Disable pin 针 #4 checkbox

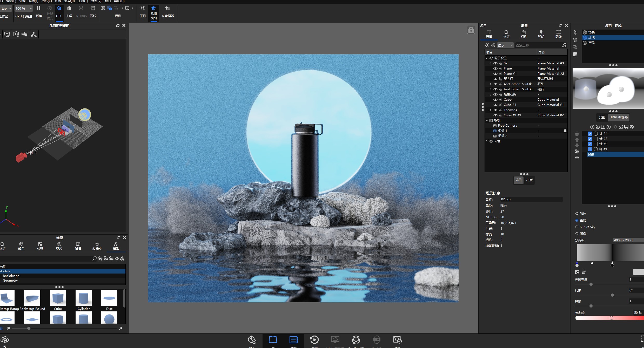point(590,134)
